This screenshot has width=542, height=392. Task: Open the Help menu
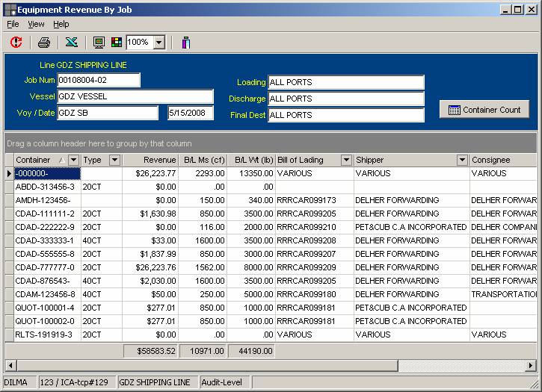(61, 25)
